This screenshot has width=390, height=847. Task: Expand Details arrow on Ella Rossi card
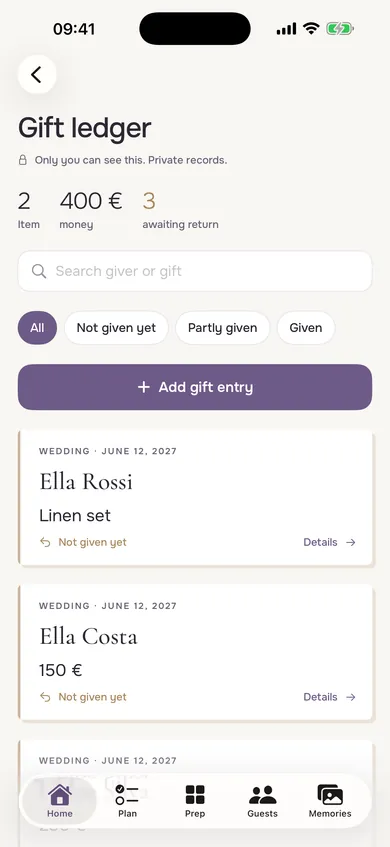tap(351, 542)
